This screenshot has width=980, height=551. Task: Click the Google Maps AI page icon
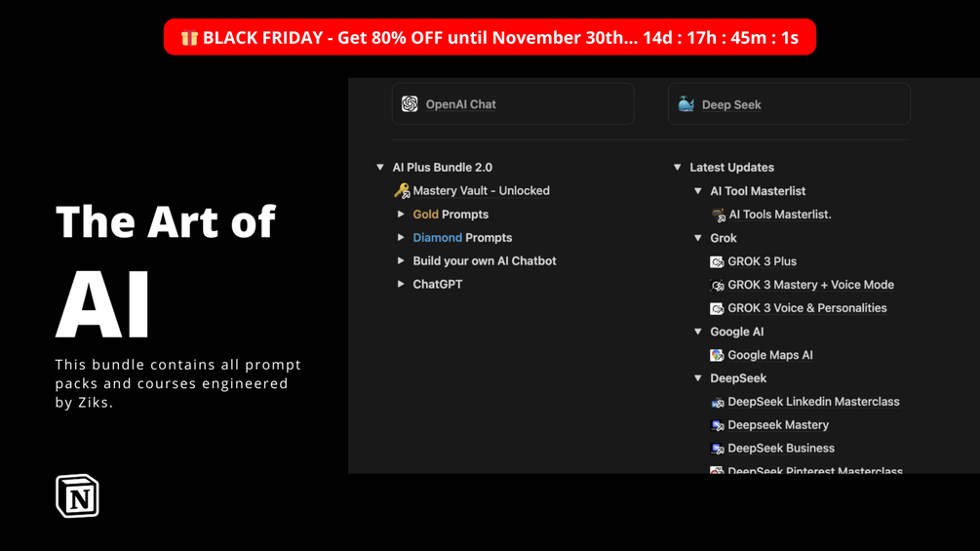[x=717, y=355]
